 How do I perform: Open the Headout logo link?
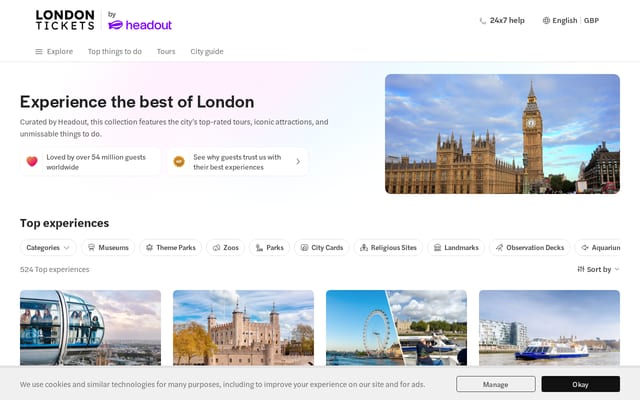coord(140,25)
